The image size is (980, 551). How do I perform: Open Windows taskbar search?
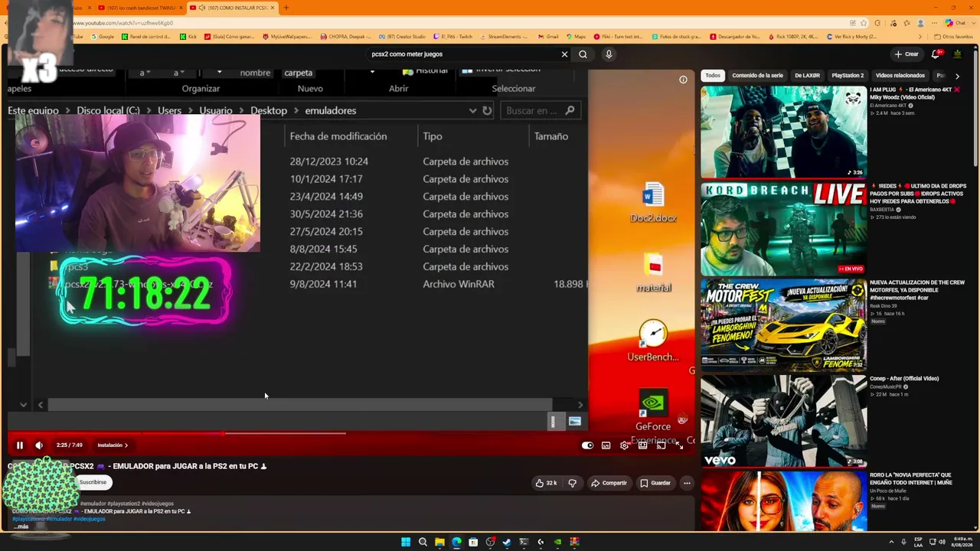pos(423,542)
